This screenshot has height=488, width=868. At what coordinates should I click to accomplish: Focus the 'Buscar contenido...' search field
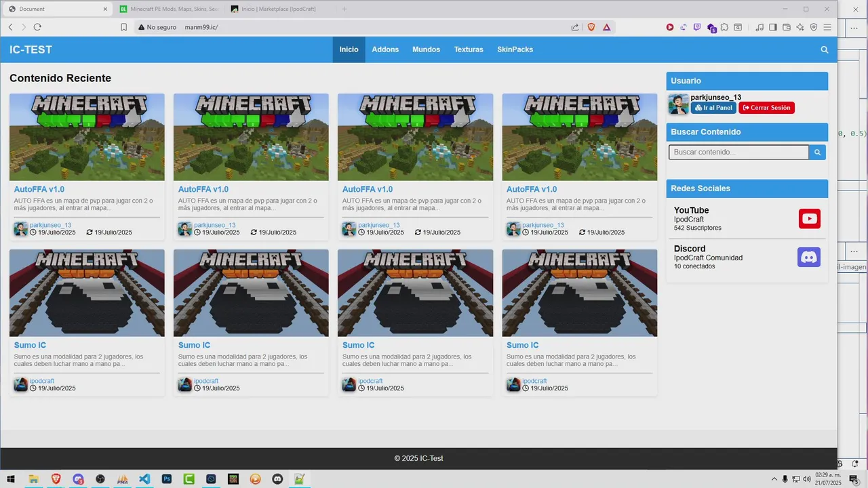tap(738, 152)
